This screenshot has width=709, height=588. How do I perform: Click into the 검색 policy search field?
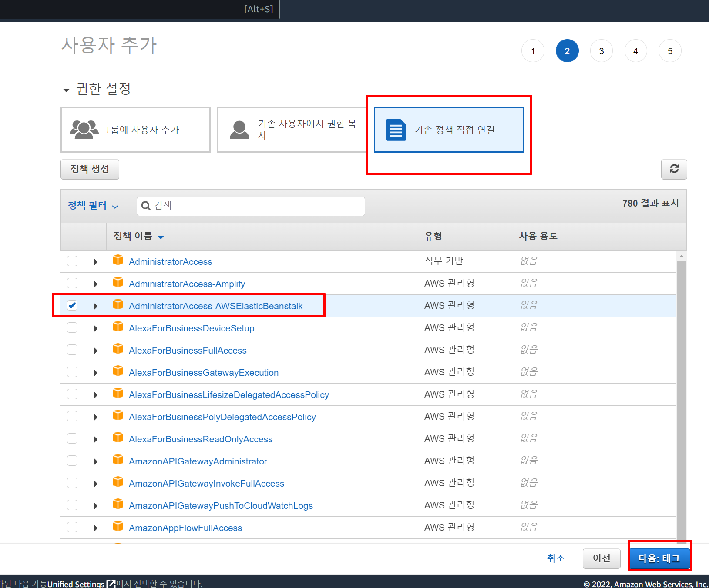coord(251,206)
